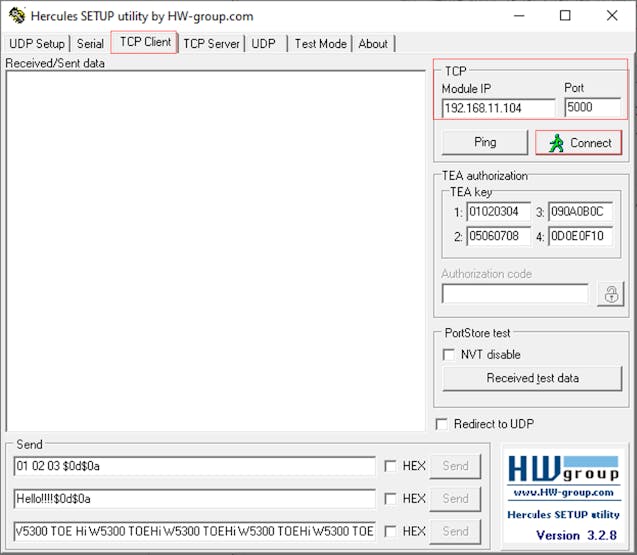This screenshot has width=637, height=555.
Task: Check HEX for the 'Hello!!!!' line
Action: click(x=390, y=499)
